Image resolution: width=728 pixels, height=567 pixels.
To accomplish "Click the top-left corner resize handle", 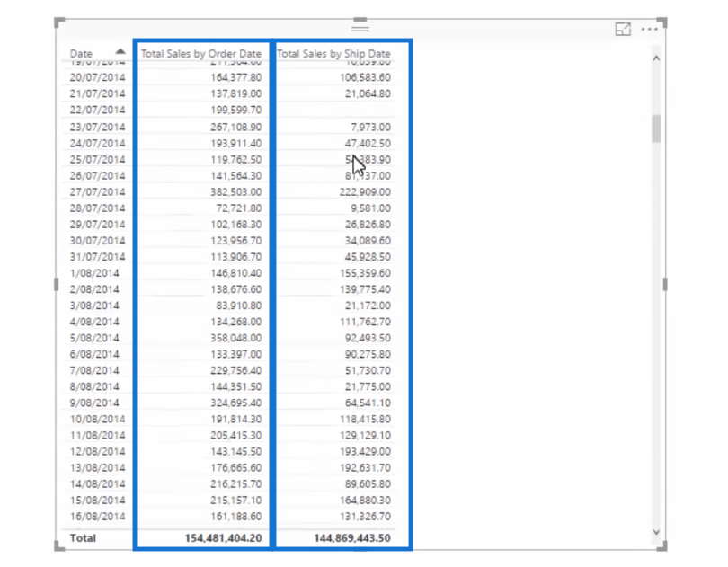I will tap(59, 22).
